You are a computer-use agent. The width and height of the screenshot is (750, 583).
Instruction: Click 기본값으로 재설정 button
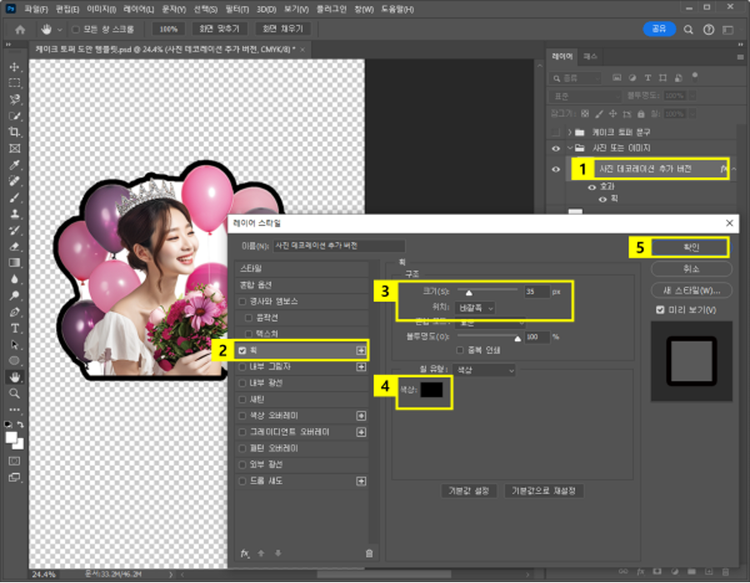pos(544,491)
